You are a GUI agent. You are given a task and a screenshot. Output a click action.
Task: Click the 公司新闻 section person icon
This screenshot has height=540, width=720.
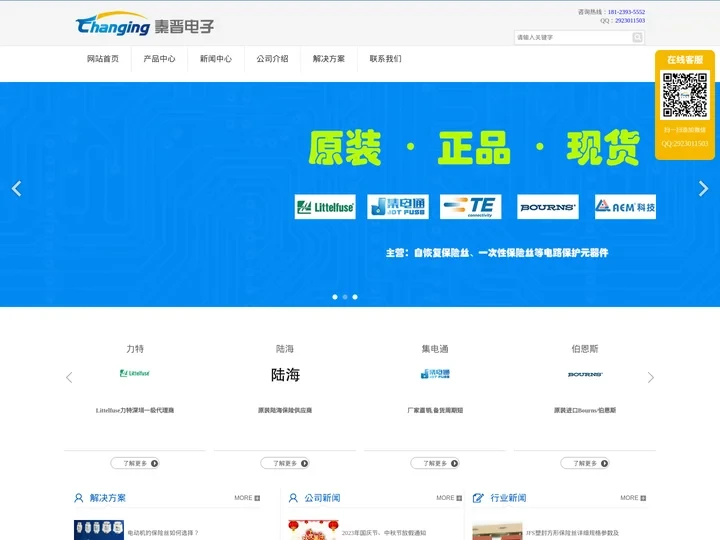click(x=293, y=498)
